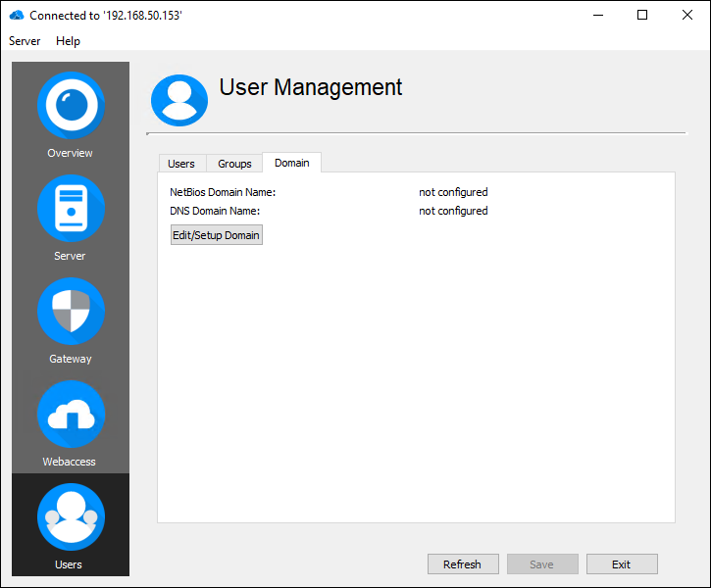This screenshot has width=711, height=588.
Task: Maximize the application window
Action: [642, 16]
